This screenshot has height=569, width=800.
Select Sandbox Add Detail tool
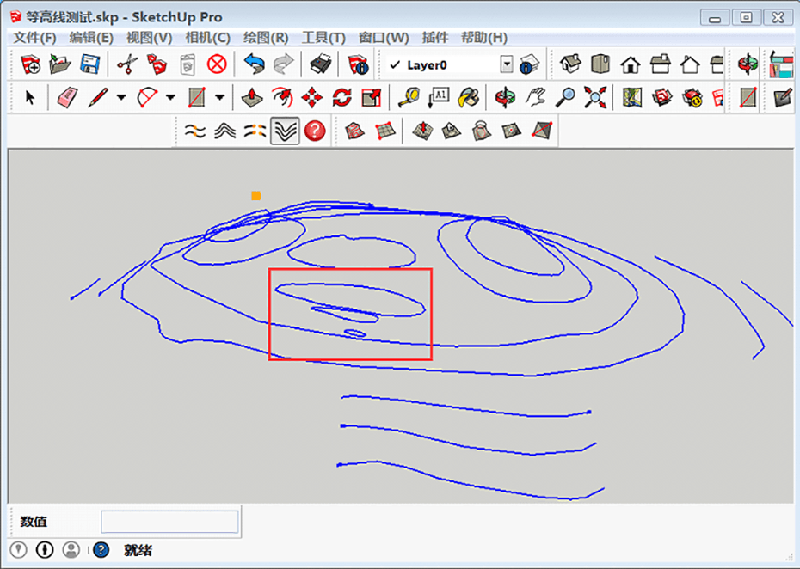512,131
